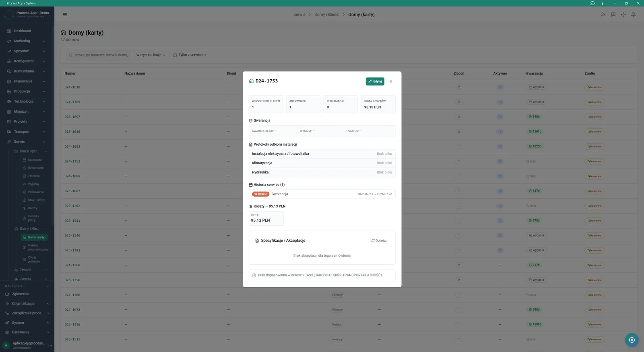
Task: Open the user settings icon in header
Action: click(603, 14)
